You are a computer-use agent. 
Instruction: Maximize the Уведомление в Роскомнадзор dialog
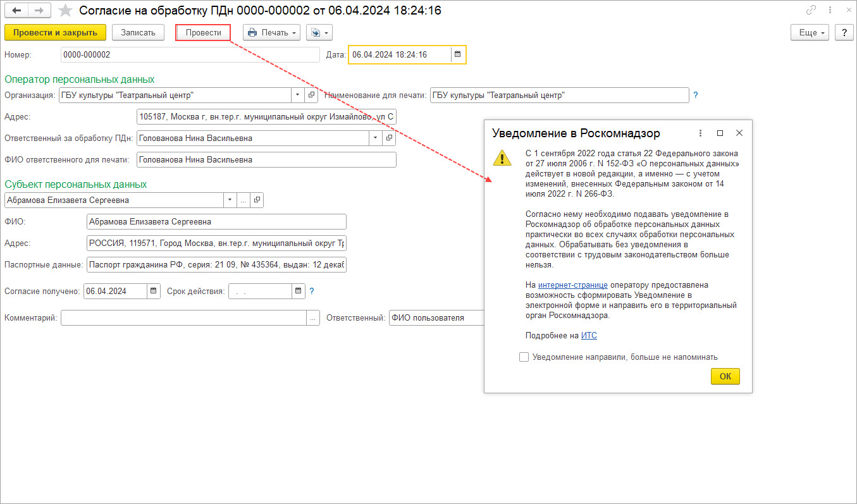[x=720, y=133]
